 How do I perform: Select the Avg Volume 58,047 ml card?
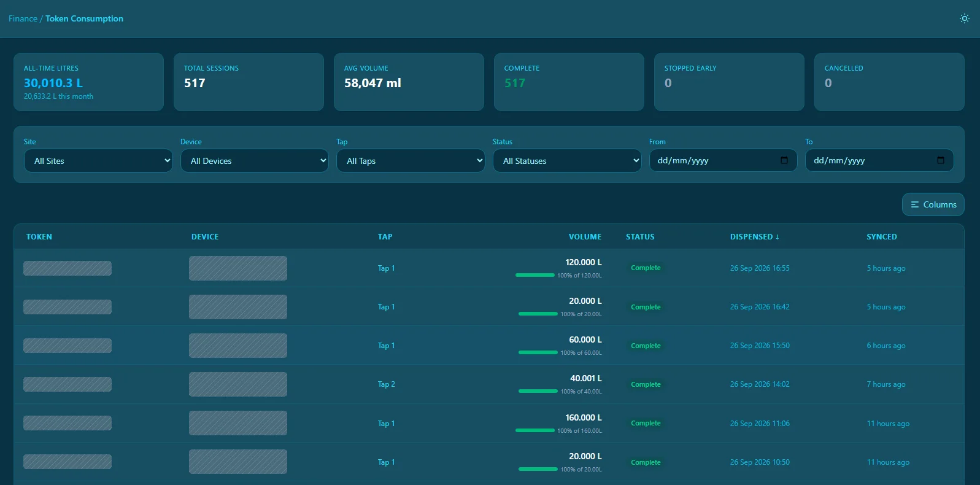coord(409,82)
